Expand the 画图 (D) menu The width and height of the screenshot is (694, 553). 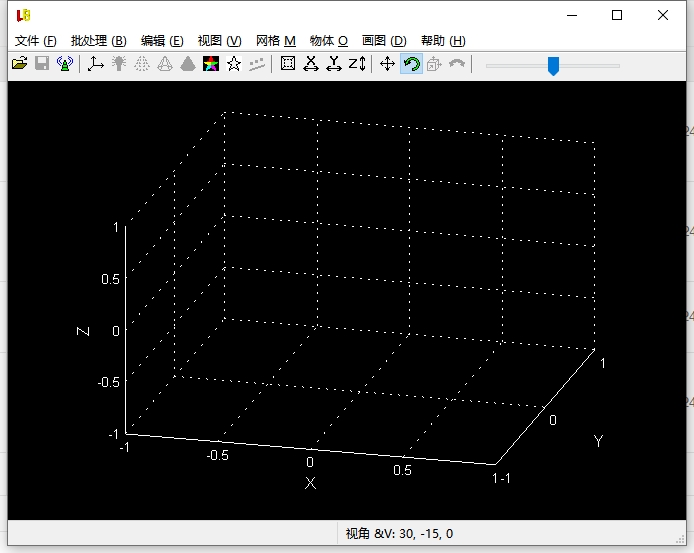click(384, 41)
